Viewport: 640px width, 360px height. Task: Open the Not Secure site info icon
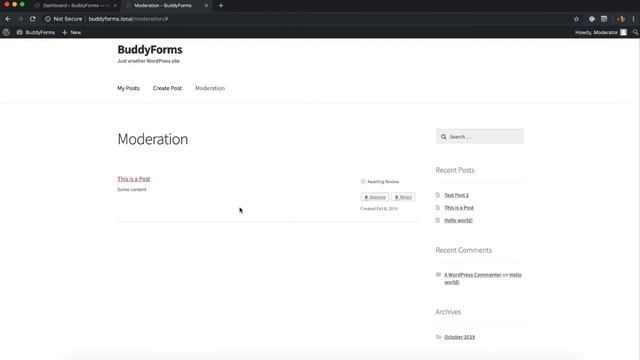(x=48, y=19)
